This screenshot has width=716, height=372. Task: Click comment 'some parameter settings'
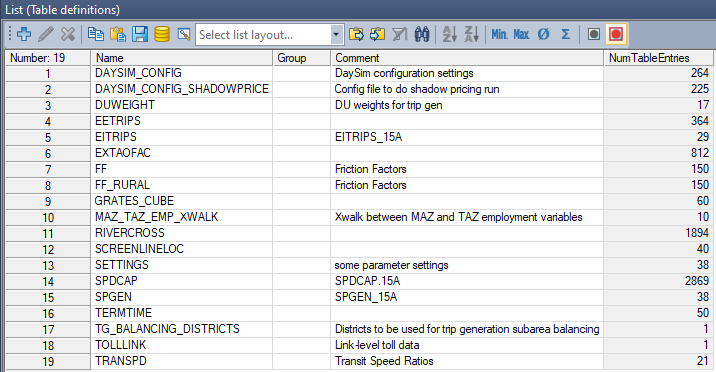tap(391, 265)
